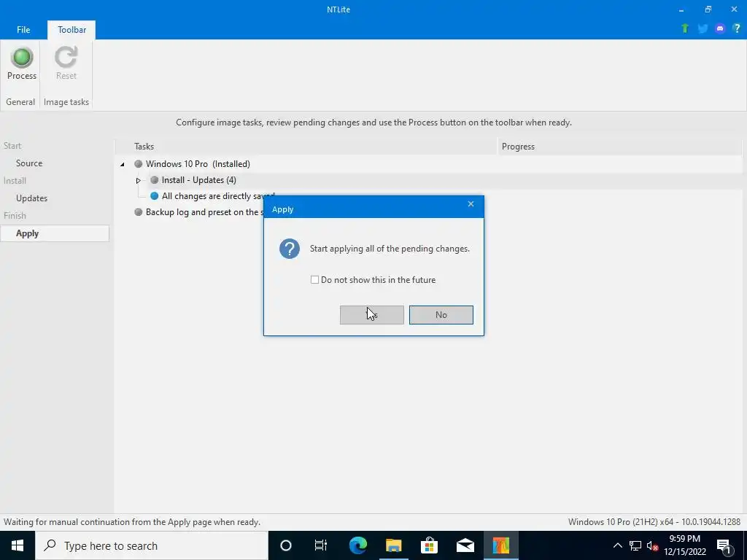747x560 pixels.
Task: Select the Apply page in sidebar
Action: (x=55, y=233)
